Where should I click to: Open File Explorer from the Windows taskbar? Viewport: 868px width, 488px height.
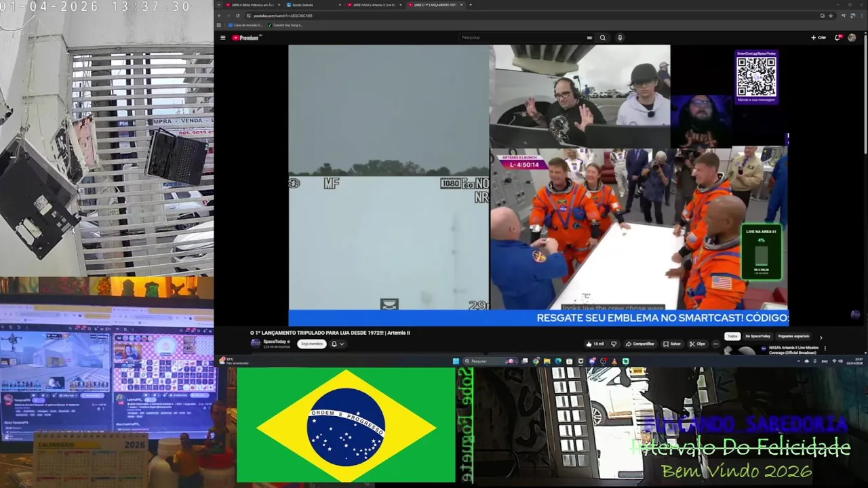pos(547,361)
